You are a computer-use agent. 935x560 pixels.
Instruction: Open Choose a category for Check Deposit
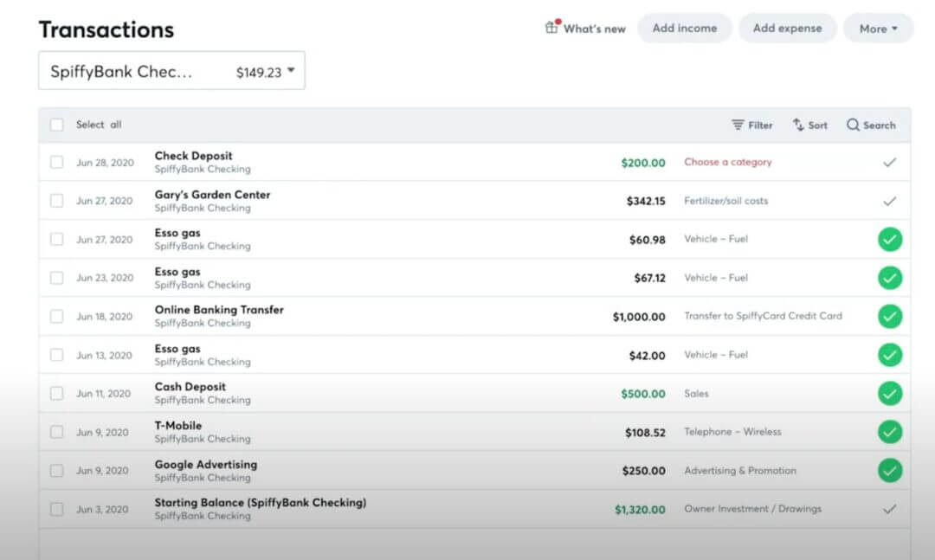pos(730,162)
